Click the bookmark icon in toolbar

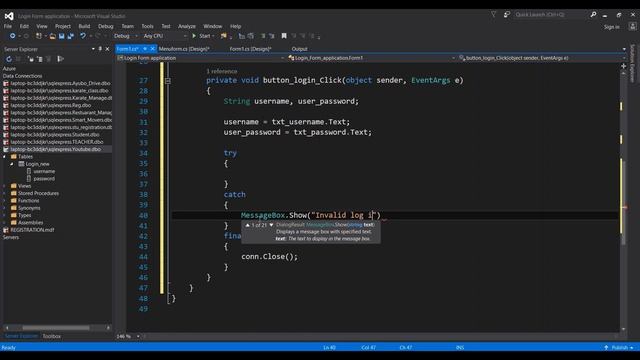[x=284, y=36]
